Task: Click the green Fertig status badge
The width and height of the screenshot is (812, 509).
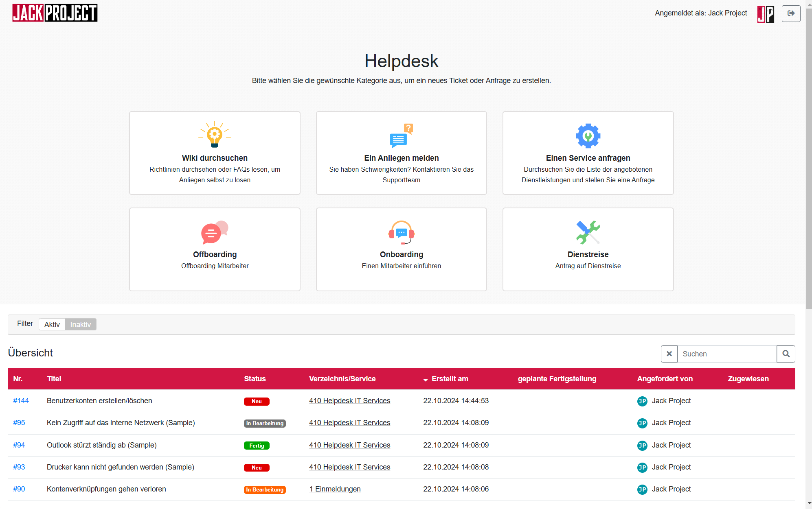Action: tap(257, 446)
